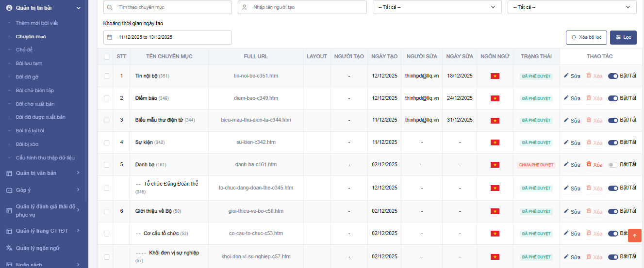Click the orange scroll-to-top arrow button
This screenshot has height=268, width=644.
click(x=634, y=235)
